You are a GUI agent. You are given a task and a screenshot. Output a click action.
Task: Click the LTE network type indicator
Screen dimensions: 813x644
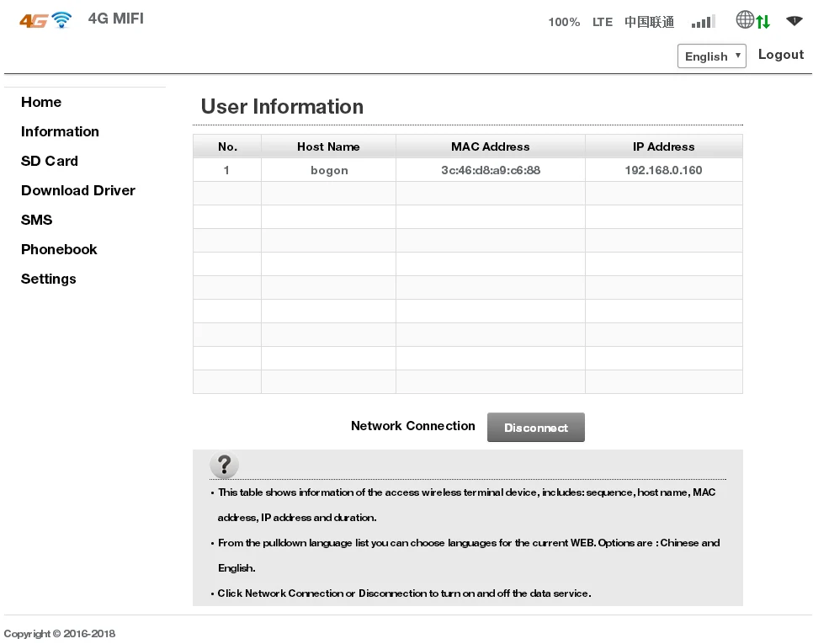(603, 22)
